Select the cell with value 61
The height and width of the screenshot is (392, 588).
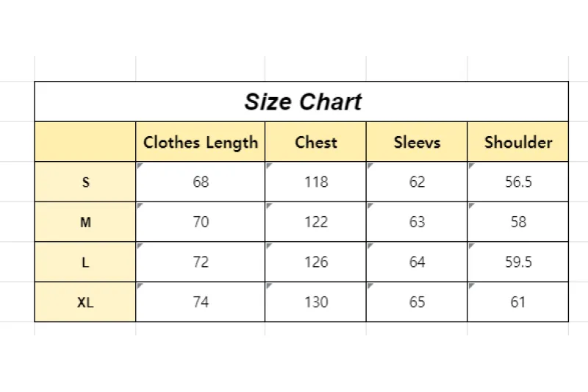point(517,302)
